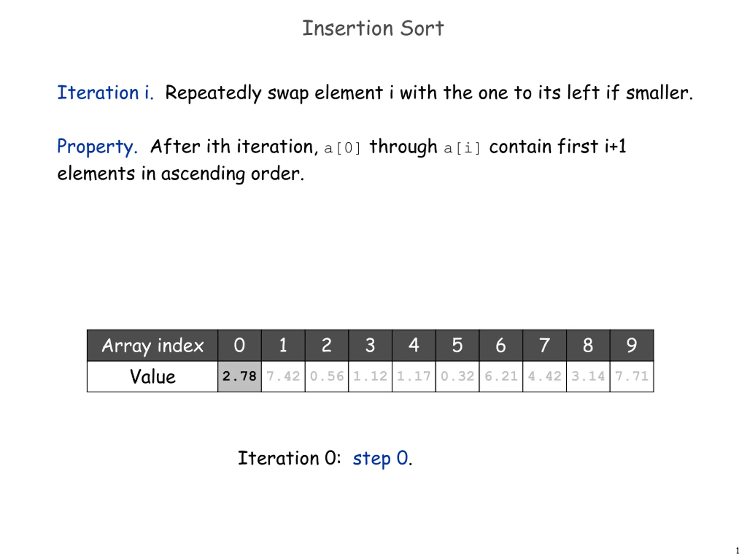The height and width of the screenshot is (560, 747).
Task: Click the value 6.21 cell
Action: click(x=501, y=376)
